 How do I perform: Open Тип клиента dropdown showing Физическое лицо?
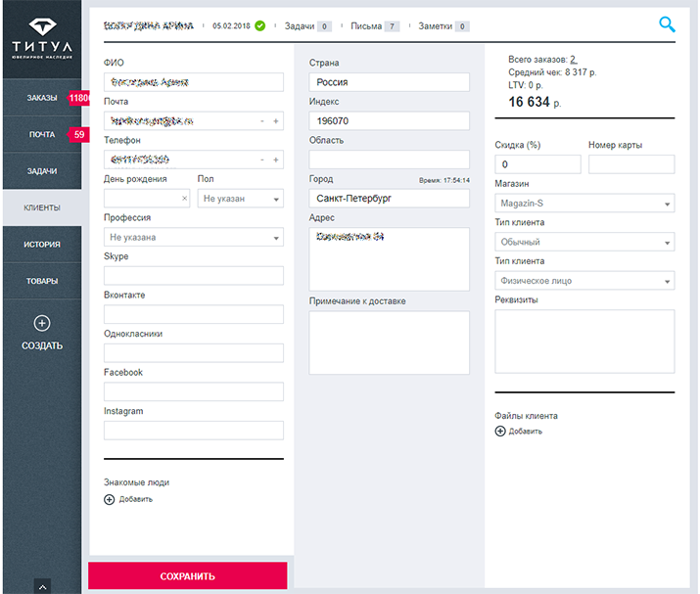(584, 281)
